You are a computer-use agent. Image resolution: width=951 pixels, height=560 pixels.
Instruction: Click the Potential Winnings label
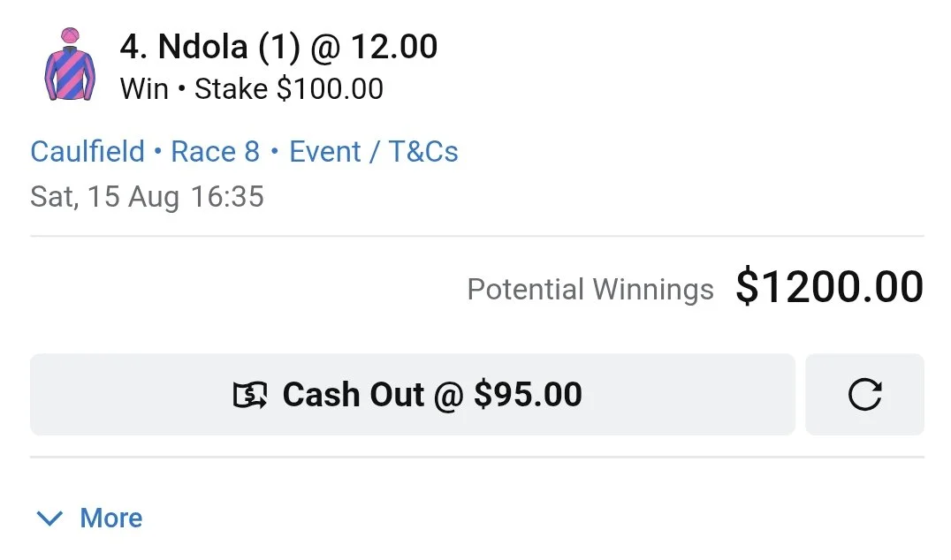[x=590, y=289]
